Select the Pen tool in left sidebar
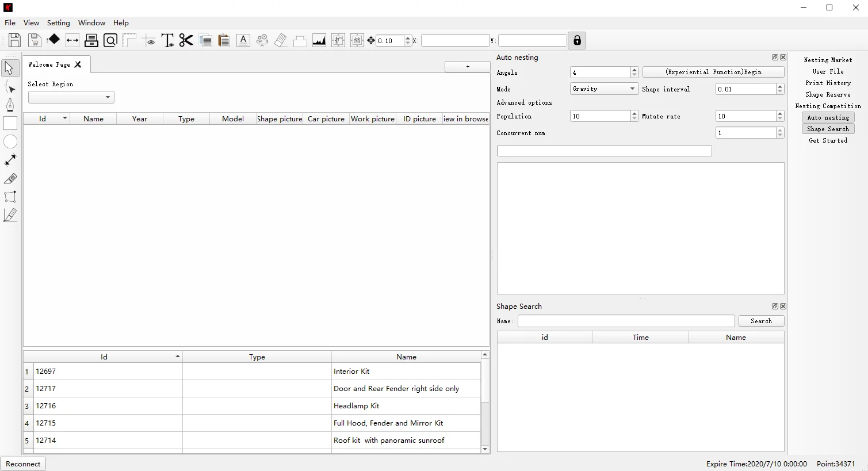868x471 pixels. pyautogui.click(x=10, y=105)
